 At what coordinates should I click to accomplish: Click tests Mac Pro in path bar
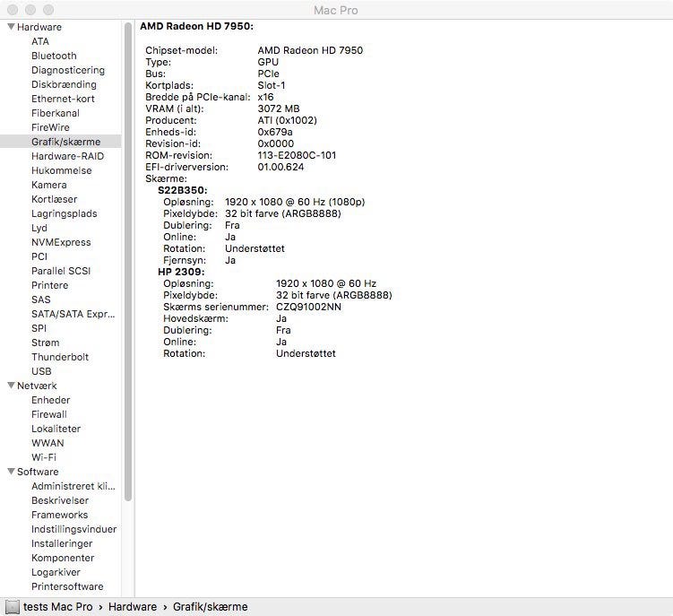click(57, 606)
